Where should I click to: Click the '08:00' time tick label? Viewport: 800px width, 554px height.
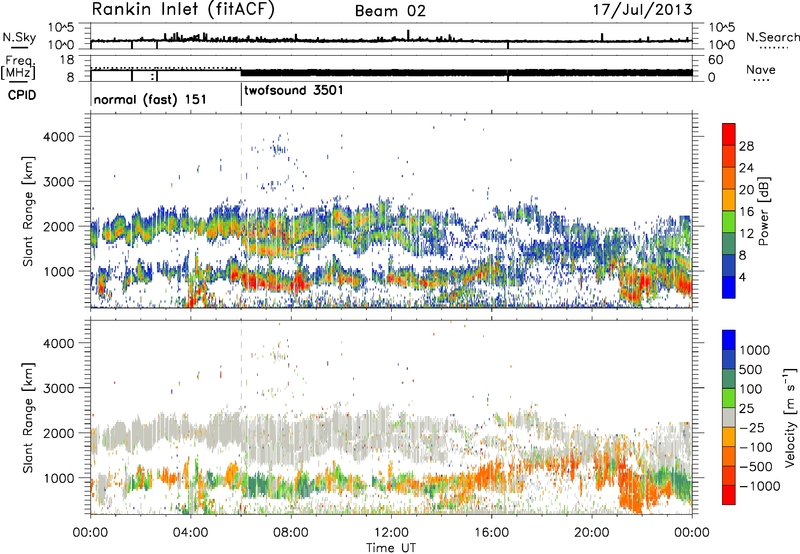click(x=291, y=533)
